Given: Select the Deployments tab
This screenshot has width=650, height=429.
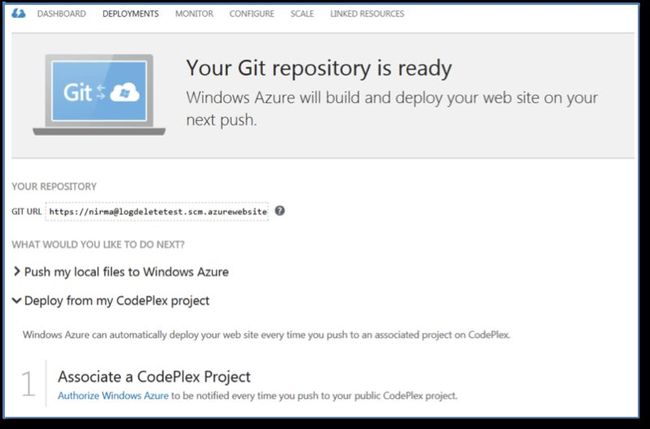Looking at the screenshot, I should coord(131,14).
